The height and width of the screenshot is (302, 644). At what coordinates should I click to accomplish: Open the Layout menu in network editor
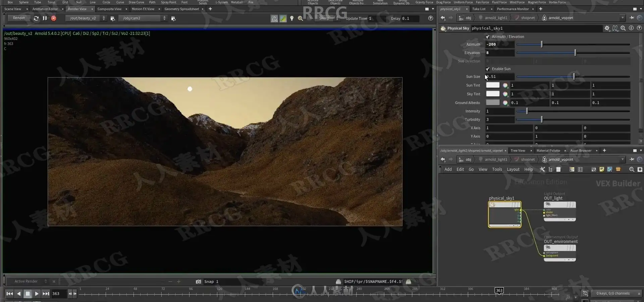coord(513,169)
